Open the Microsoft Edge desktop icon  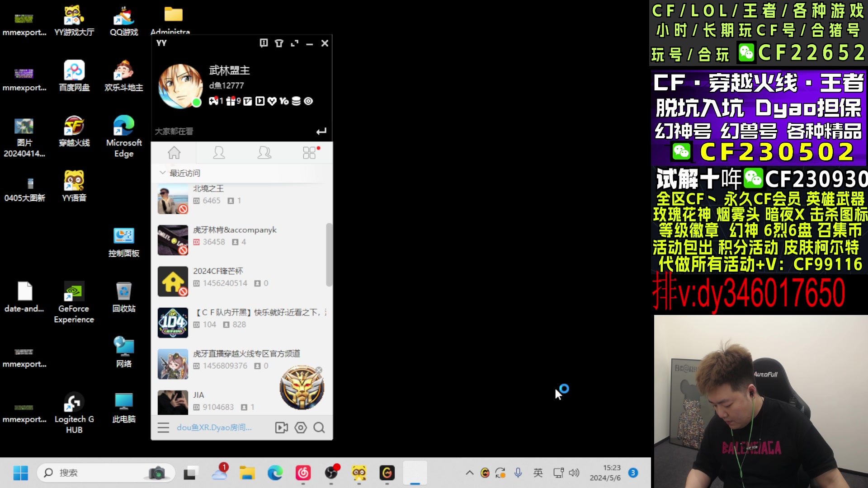click(124, 136)
